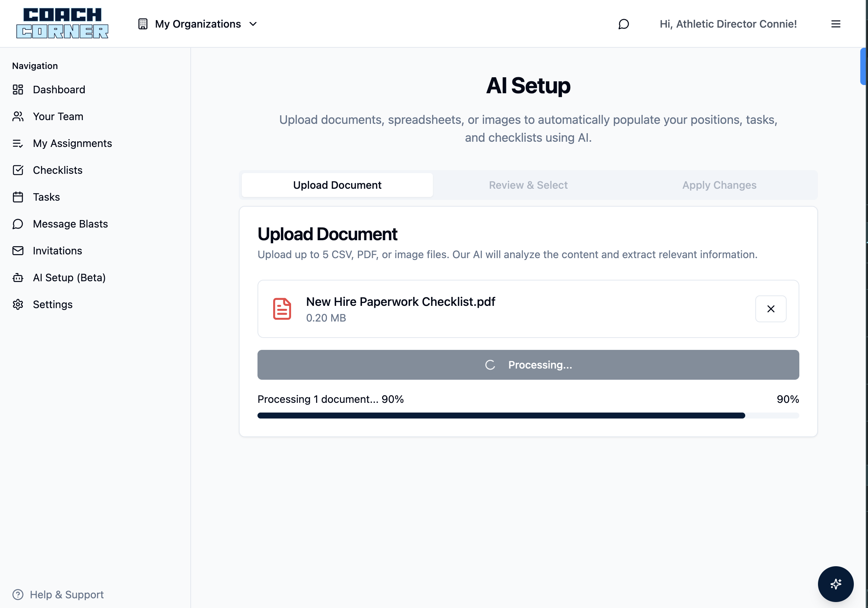This screenshot has height=608, width=868.
Task: Expand the My Organizations dropdown chevron
Action: (x=253, y=24)
